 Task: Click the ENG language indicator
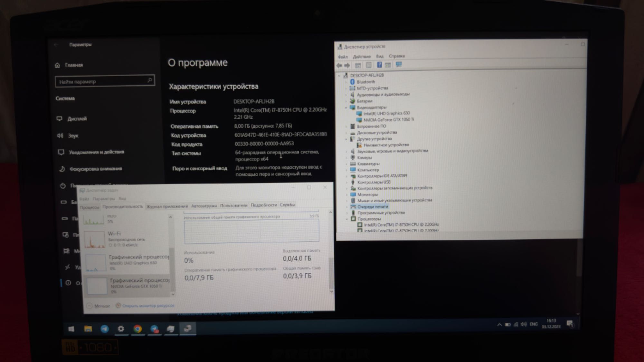coord(534,324)
